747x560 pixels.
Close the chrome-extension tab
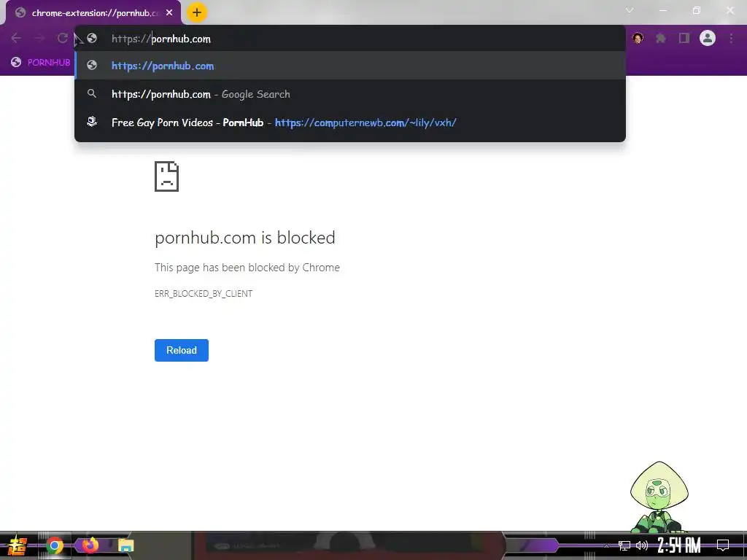(169, 13)
